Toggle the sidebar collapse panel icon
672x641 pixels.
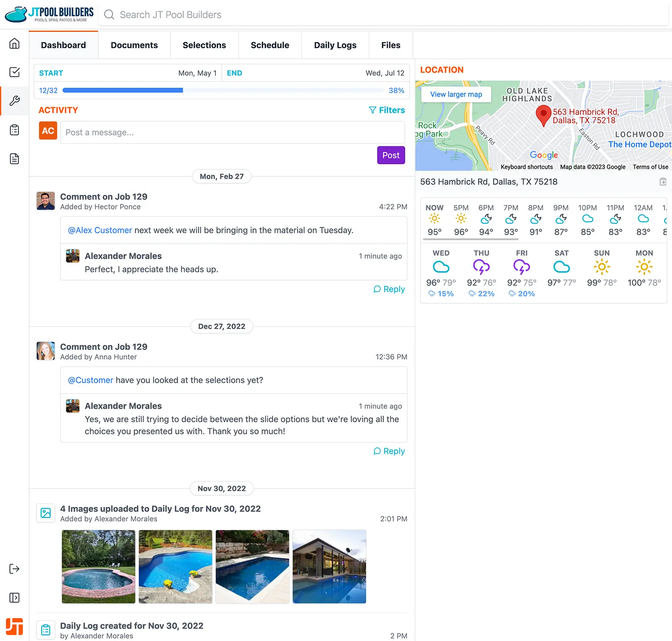click(x=14, y=597)
